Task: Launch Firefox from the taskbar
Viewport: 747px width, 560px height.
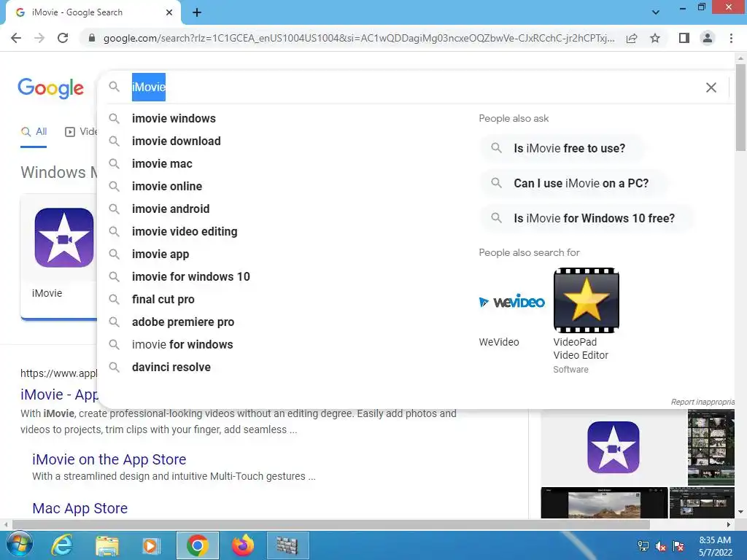Action: 242,545
